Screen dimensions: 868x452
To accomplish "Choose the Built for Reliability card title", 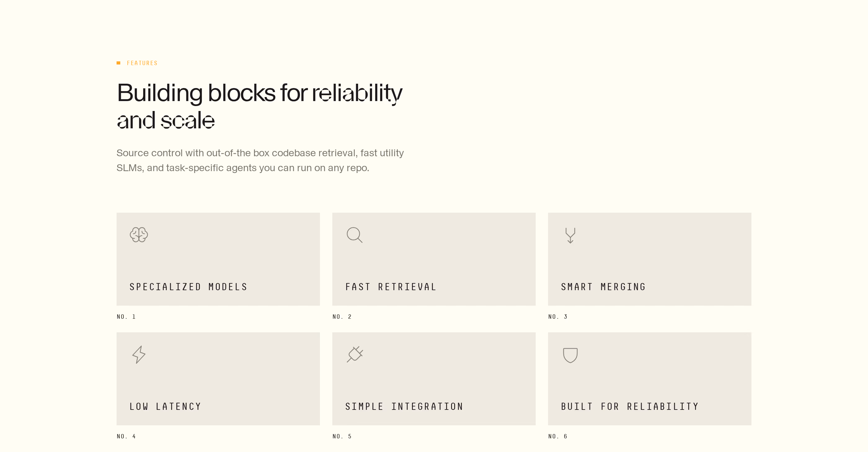I will (630, 406).
